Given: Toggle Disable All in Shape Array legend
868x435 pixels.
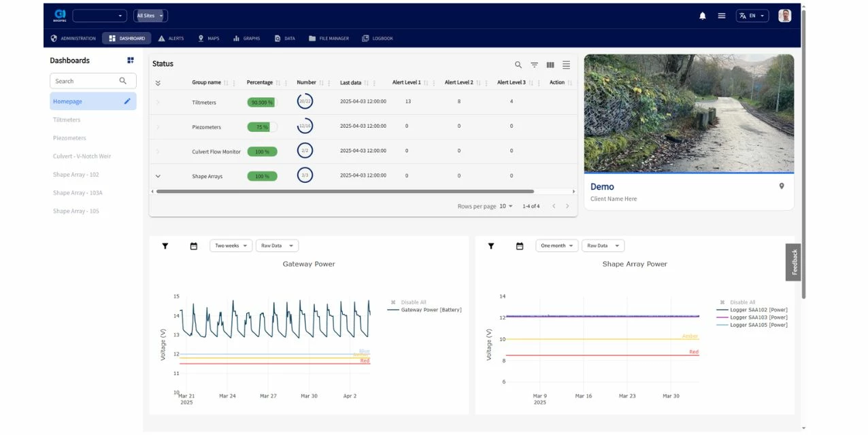Looking at the screenshot, I should tap(742, 302).
